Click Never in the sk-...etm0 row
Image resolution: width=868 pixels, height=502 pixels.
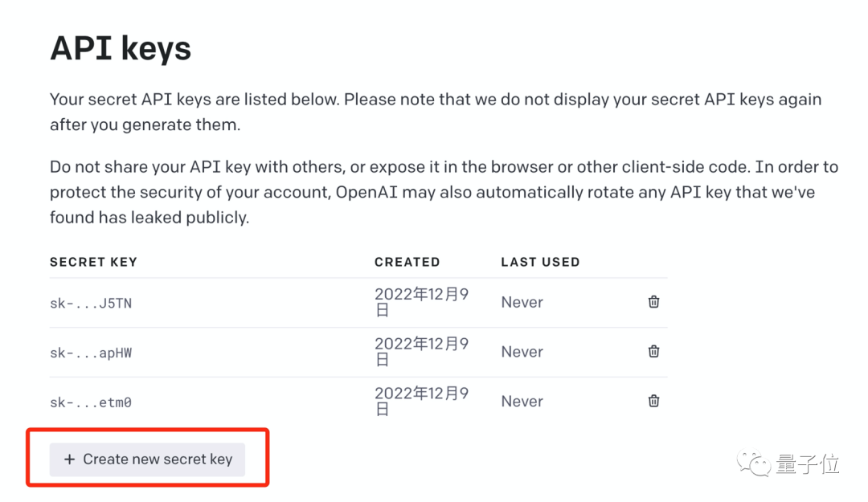click(522, 402)
